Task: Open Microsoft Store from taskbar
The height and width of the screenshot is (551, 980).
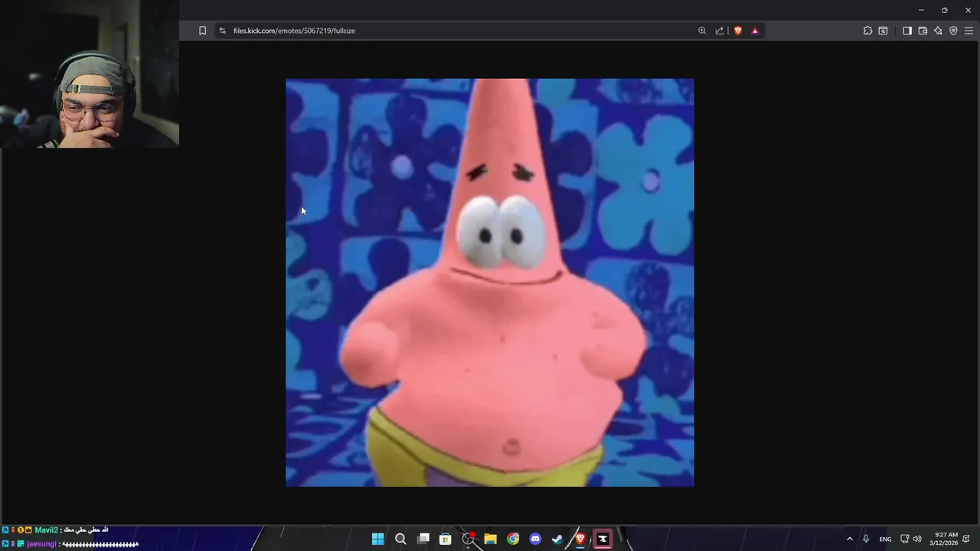Action: [445, 539]
